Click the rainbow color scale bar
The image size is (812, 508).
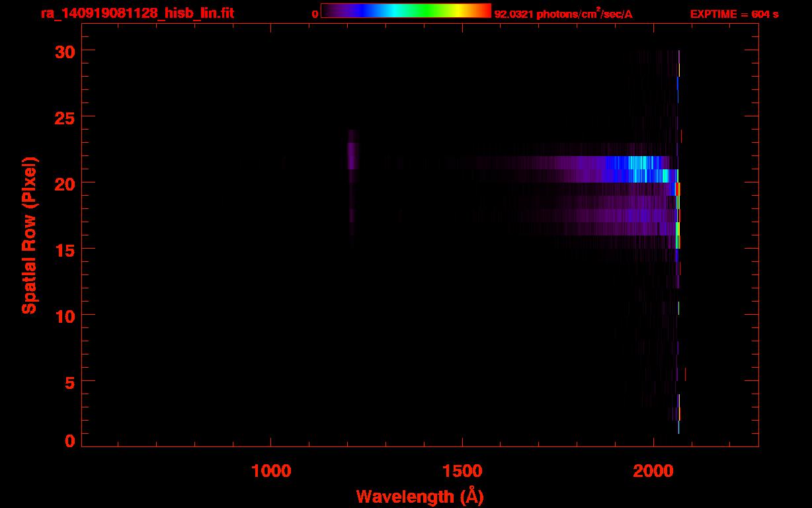[x=406, y=11]
